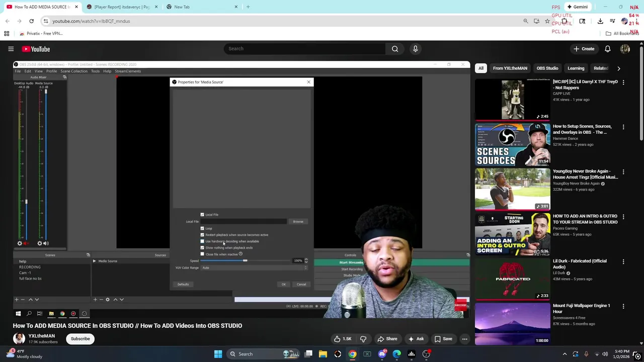
Task: Select the From YXLtheMAN chip
Action: pos(510,68)
